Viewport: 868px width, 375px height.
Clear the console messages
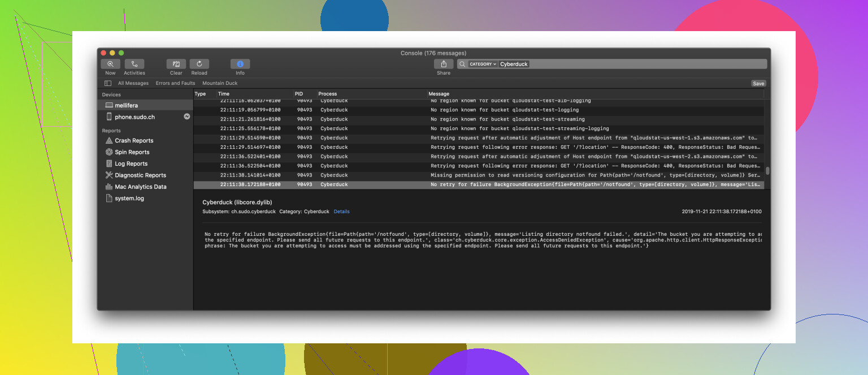click(176, 64)
